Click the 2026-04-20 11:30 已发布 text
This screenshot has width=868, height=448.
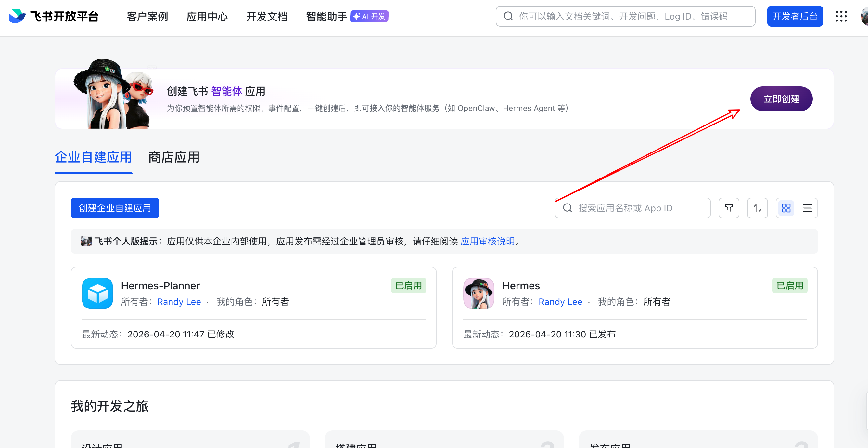click(x=562, y=334)
